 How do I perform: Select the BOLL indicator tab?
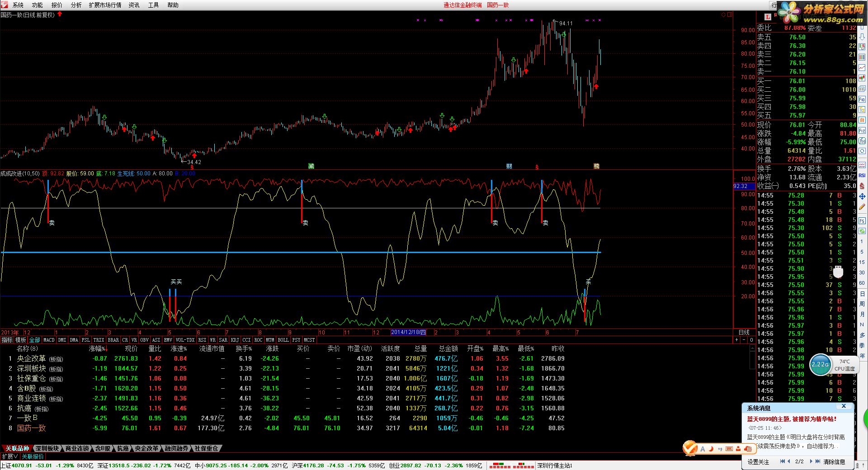283,340
